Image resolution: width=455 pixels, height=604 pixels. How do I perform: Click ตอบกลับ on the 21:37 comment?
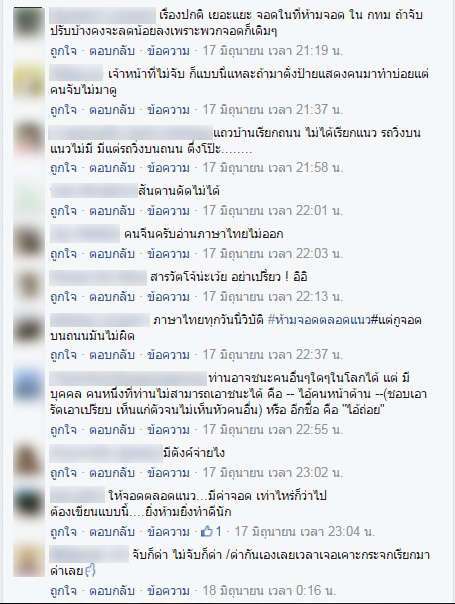pos(112,110)
